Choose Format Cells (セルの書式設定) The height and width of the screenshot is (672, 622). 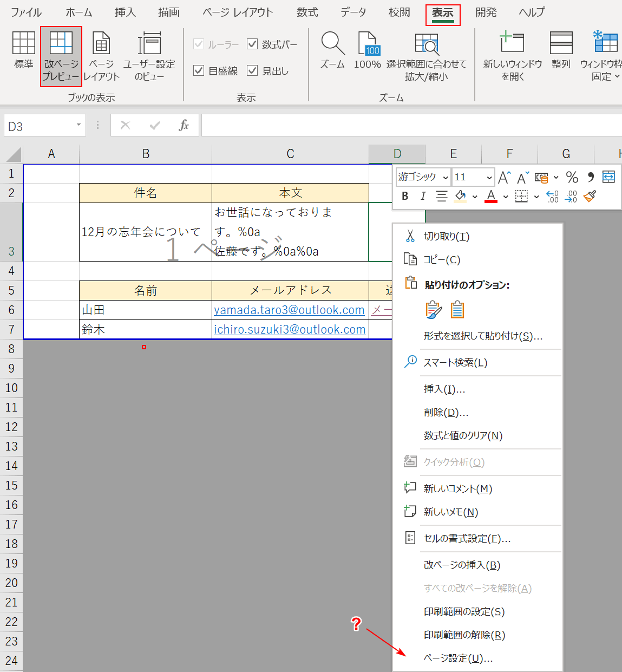click(477, 539)
